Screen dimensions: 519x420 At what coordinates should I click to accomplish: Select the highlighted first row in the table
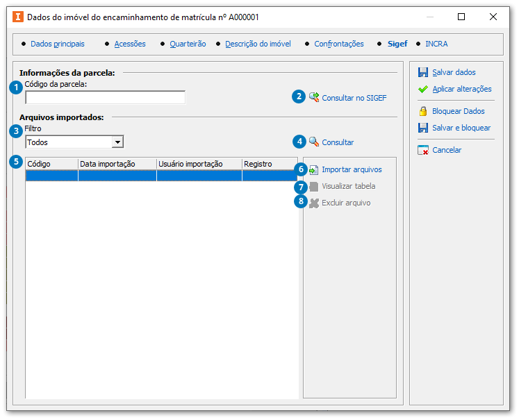[x=161, y=176]
